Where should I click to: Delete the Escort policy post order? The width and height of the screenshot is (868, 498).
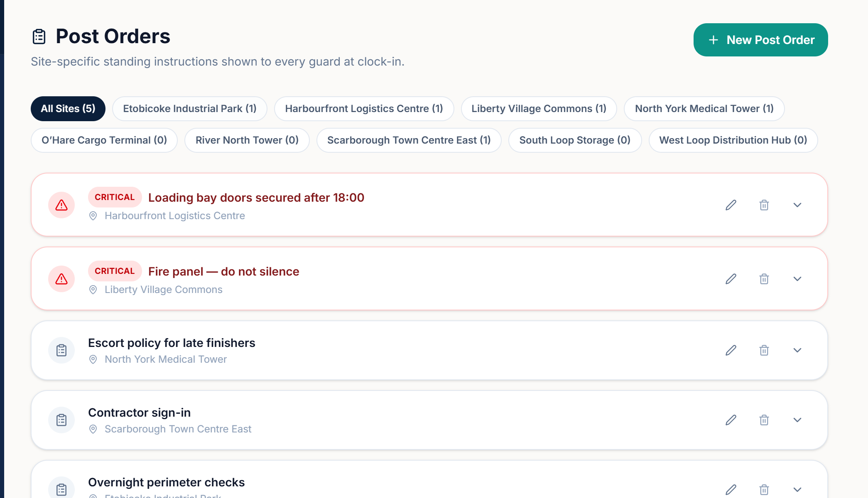click(x=764, y=350)
